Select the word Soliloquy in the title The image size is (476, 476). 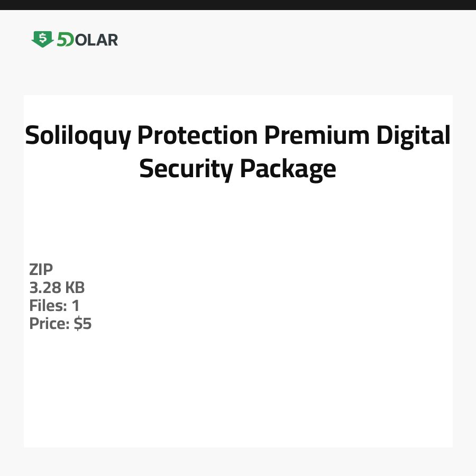pyautogui.click(x=78, y=136)
